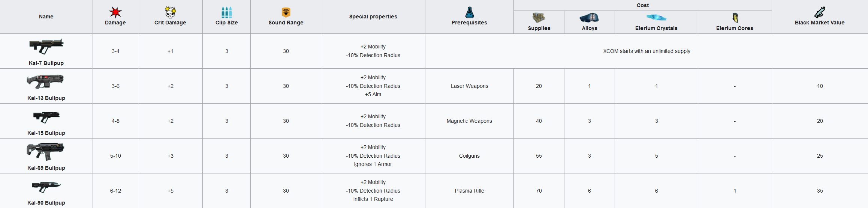Open the Kal-69 Bullpup weapon image

(x=46, y=151)
